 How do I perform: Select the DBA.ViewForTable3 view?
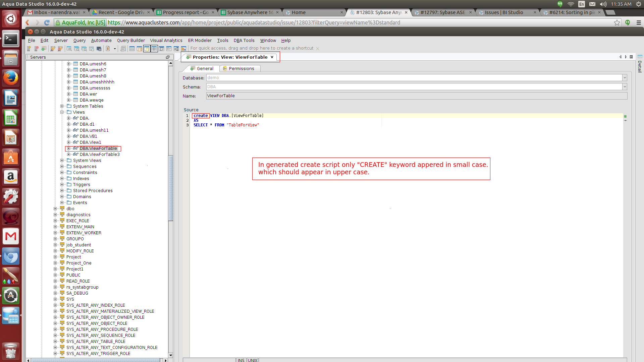(100, 154)
